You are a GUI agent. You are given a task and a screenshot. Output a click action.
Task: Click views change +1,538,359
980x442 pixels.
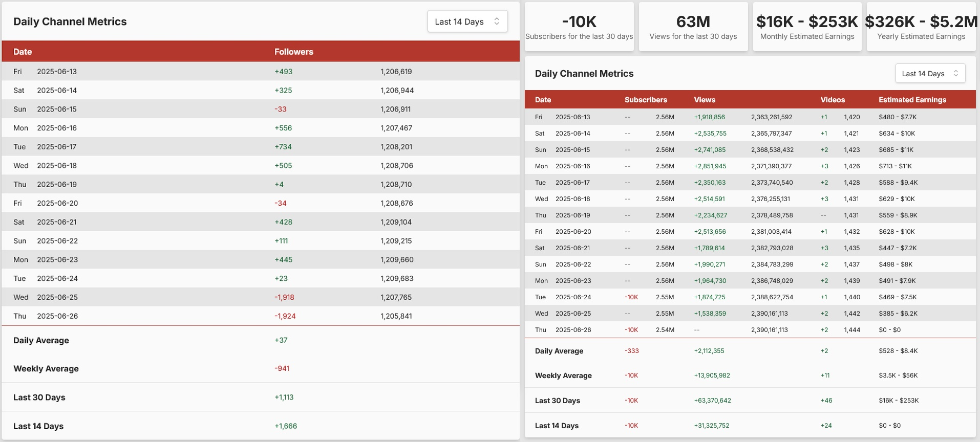click(x=710, y=314)
